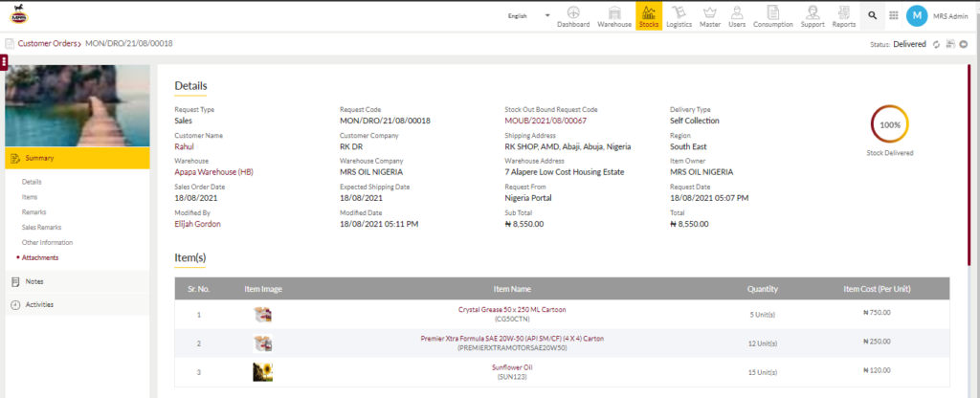Click the MRS Admin avatar

coord(916,16)
